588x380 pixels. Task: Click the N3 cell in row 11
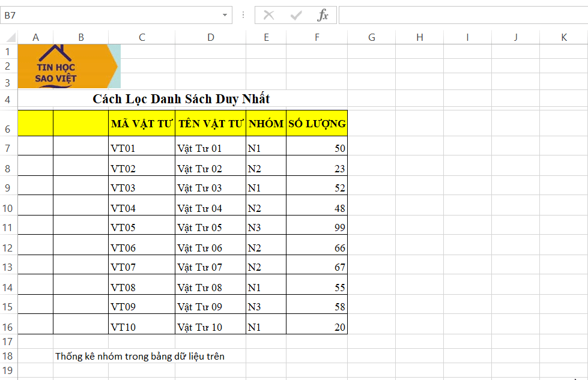pyautogui.click(x=266, y=225)
